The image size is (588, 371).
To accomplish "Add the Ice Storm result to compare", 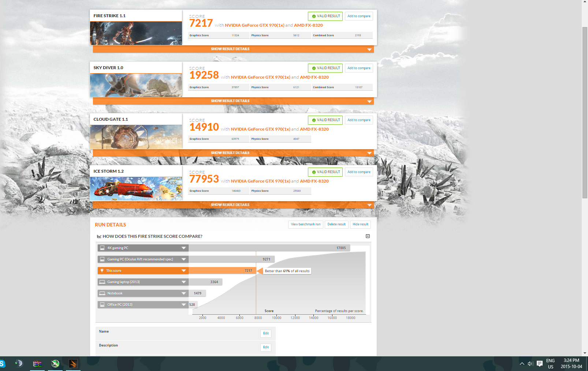I will [x=359, y=172].
